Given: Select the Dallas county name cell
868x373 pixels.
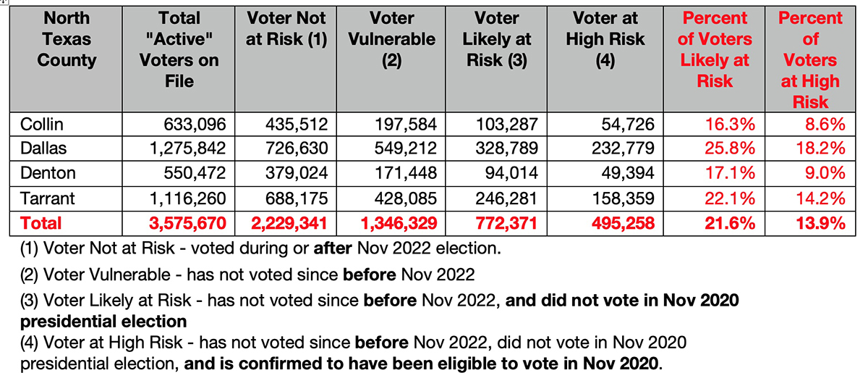Looking at the screenshot, I should tap(67, 148).
